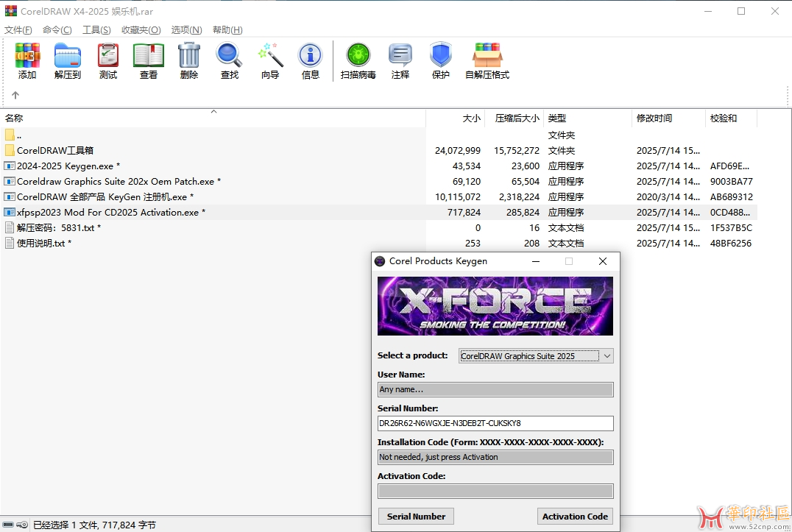Click the Installation Code input field
The width and height of the screenshot is (792, 532).
tap(495, 457)
